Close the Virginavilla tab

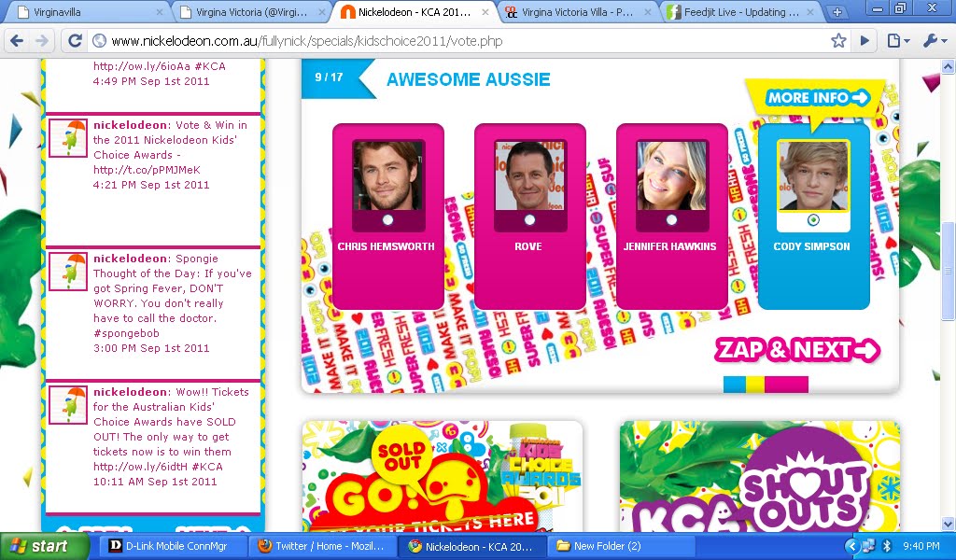click(x=159, y=11)
